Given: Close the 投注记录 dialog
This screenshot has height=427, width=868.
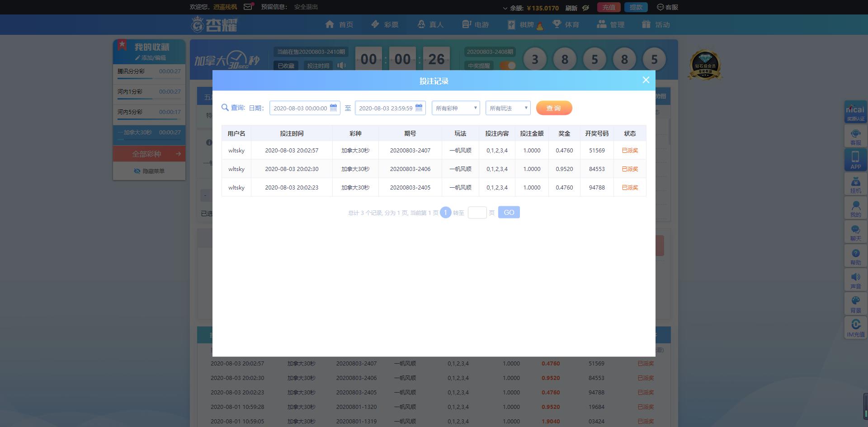Looking at the screenshot, I should pyautogui.click(x=646, y=80).
